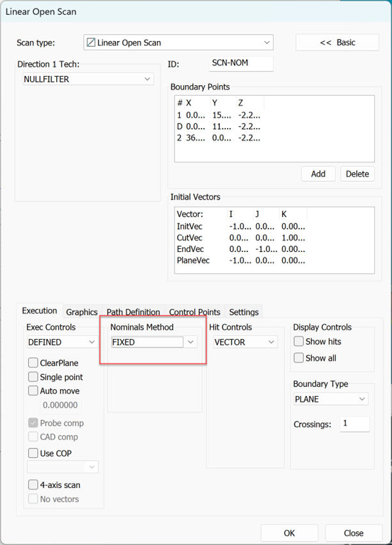Open the Scan type dropdown

click(x=178, y=43)
